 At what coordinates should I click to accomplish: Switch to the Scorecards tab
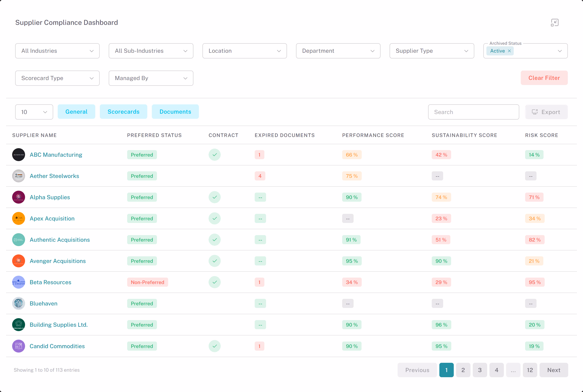point(124,112)
